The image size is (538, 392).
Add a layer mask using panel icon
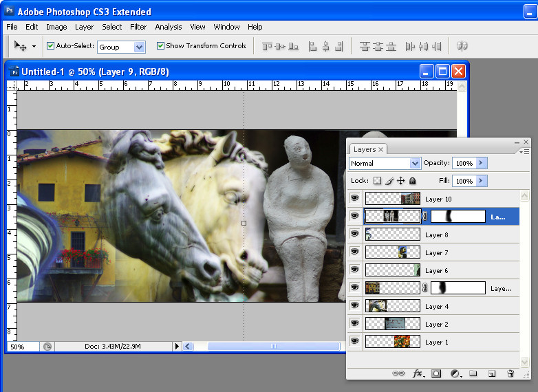tap(436, 373)
